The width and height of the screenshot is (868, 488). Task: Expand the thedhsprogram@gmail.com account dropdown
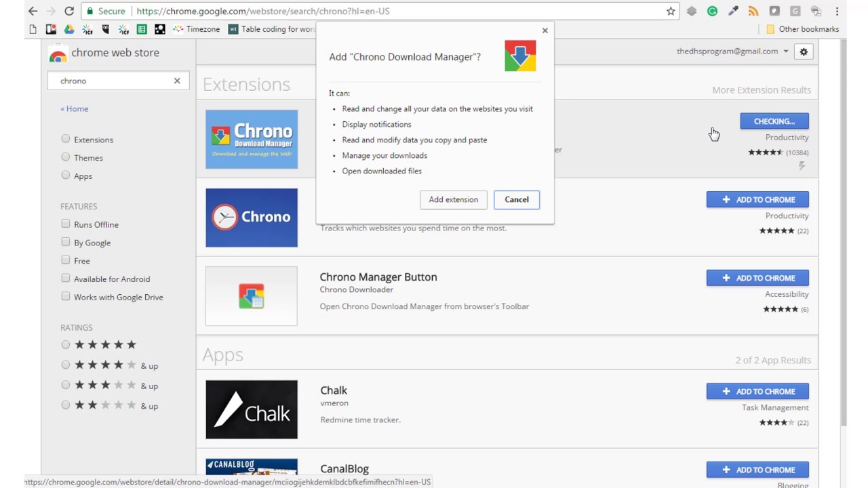[786, 52]
